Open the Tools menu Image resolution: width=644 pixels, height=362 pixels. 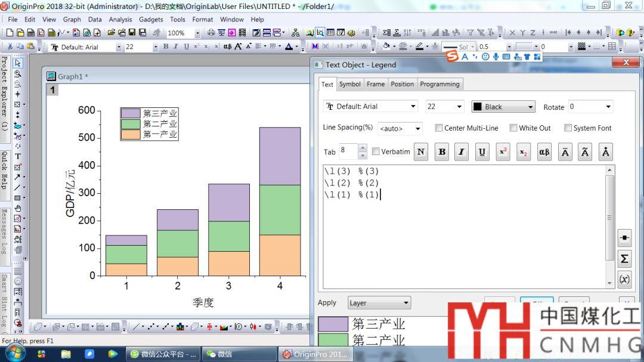point(178,19)
